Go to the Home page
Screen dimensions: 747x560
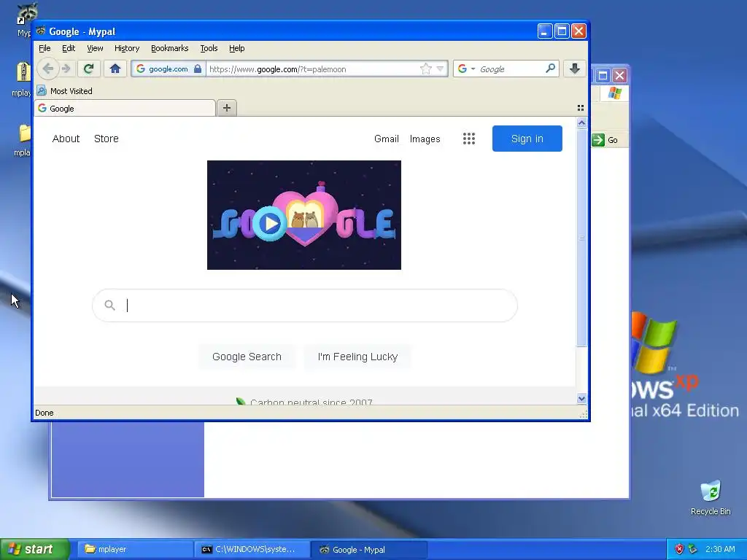(x=115, y=69)
